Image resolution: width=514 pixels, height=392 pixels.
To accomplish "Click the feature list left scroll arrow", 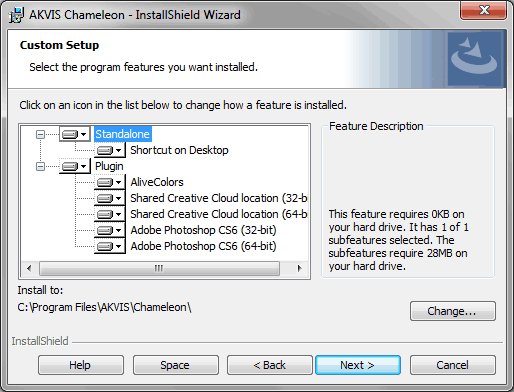I will coord(29,268).
